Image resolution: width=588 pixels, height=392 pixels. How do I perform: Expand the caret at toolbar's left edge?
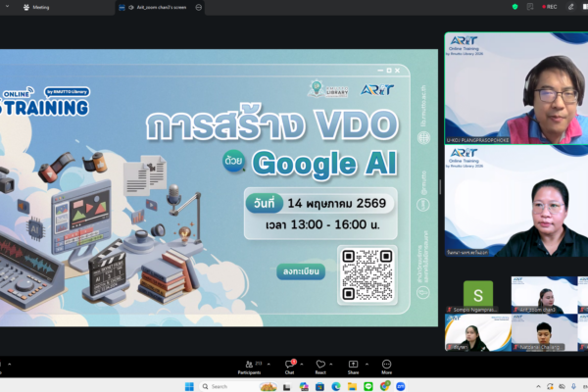(10, 364)
